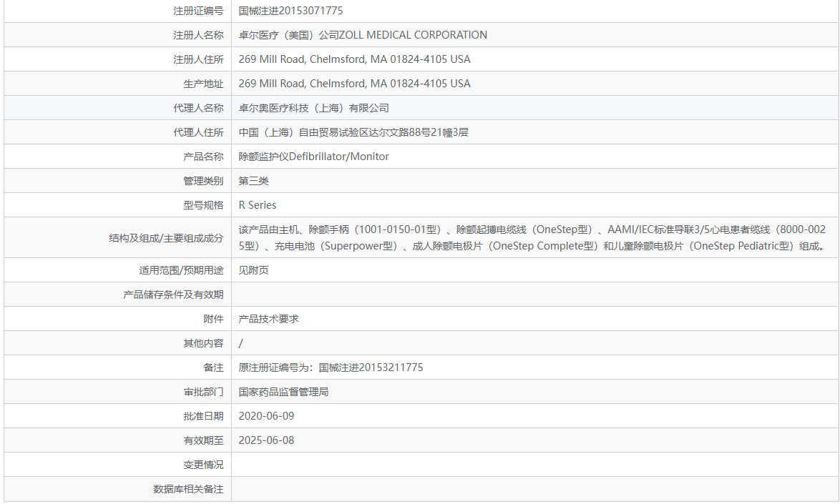Click the 审批部门 label
840x504 pixels.
pos(203,392)
